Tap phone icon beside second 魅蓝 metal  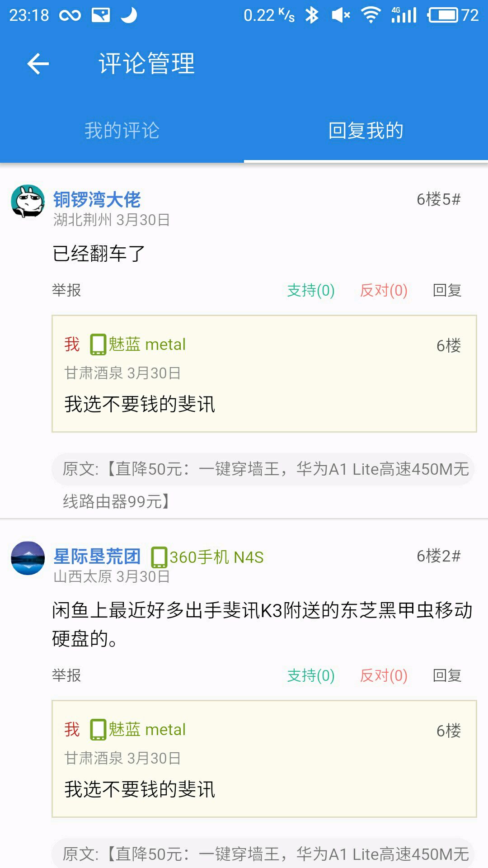point(98,730)
